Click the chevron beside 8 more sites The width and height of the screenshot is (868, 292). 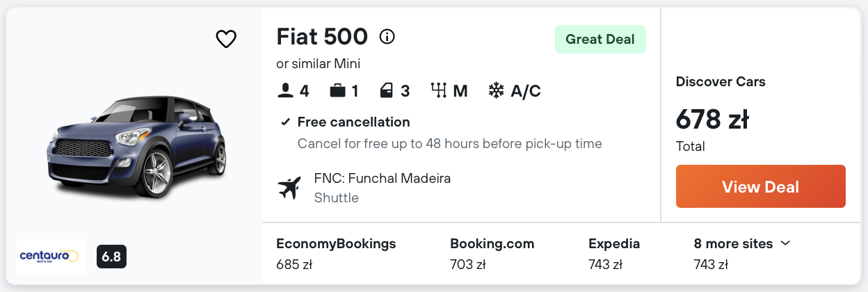coord(786,243)
